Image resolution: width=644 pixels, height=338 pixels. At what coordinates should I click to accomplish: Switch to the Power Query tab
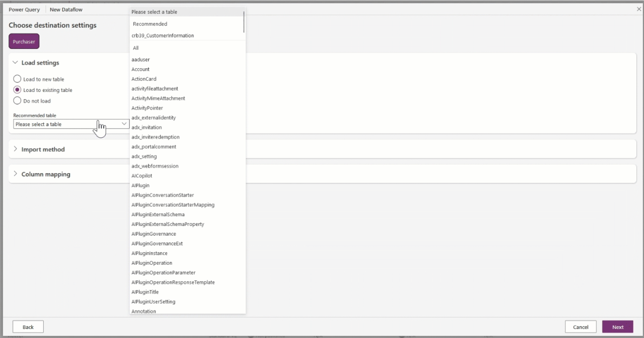24,9
